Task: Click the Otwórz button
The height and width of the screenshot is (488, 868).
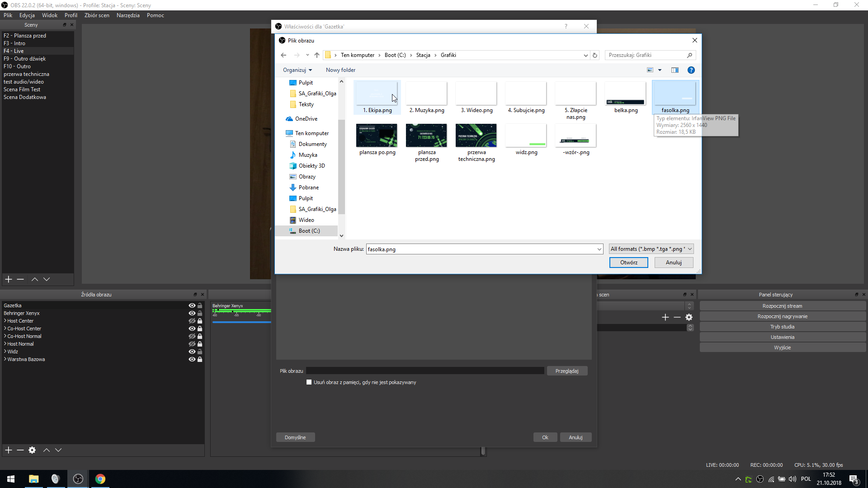Action: pos(628,263)
